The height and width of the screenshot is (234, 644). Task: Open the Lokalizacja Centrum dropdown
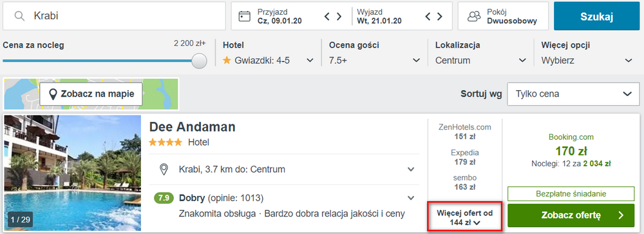481,61
